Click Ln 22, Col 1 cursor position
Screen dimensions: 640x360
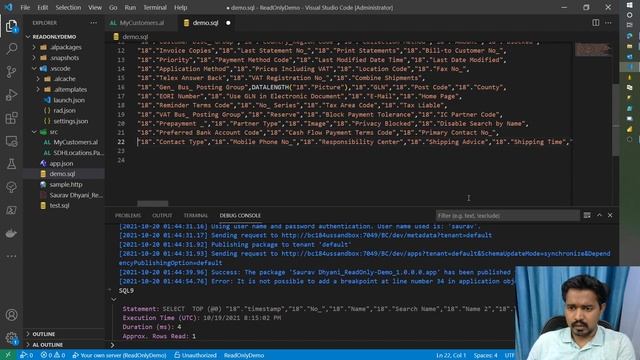tap(451, 355)
